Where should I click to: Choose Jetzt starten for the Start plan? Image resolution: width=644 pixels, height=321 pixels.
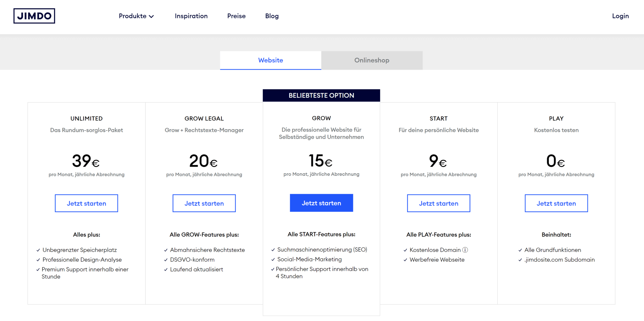[438, 203]
